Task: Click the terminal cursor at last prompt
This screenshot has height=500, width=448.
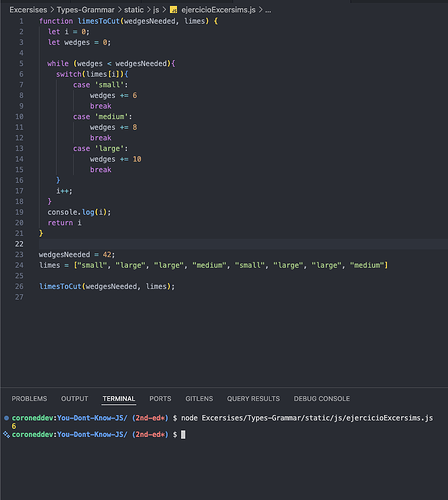Action: pos(183,435)
